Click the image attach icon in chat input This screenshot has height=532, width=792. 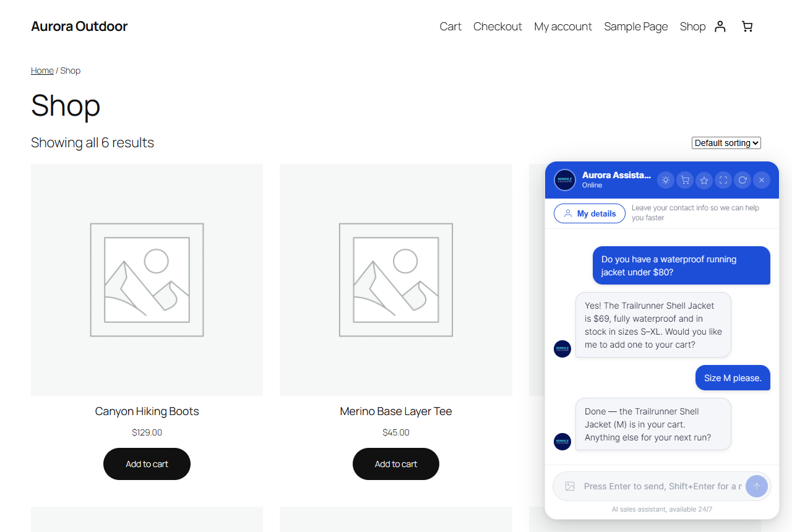click(570, 486)
